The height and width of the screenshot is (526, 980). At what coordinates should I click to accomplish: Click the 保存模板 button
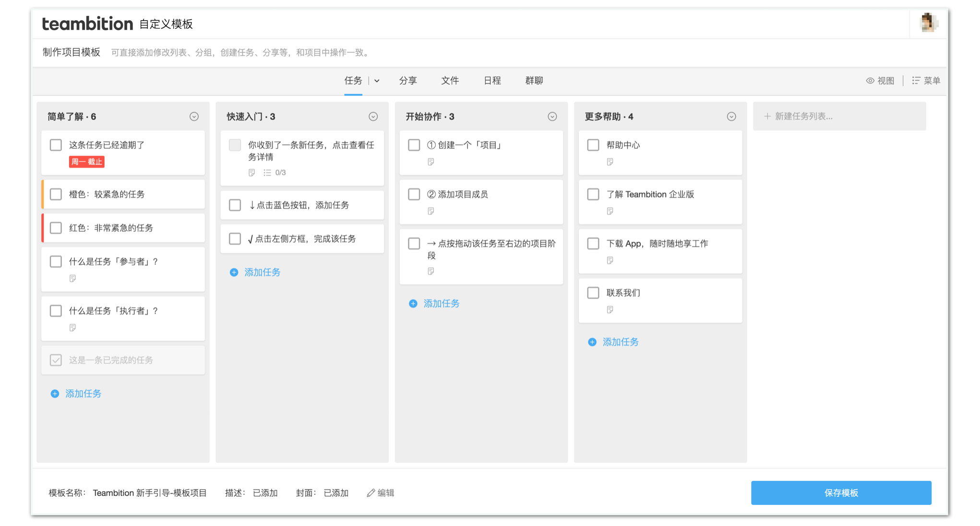tap(841, 493)
